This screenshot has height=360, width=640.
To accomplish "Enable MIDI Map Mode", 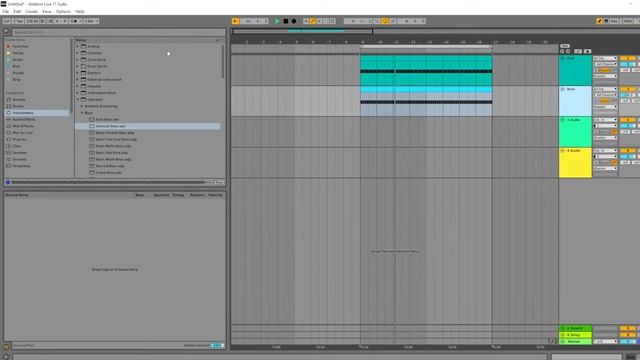I will [627, 21].
